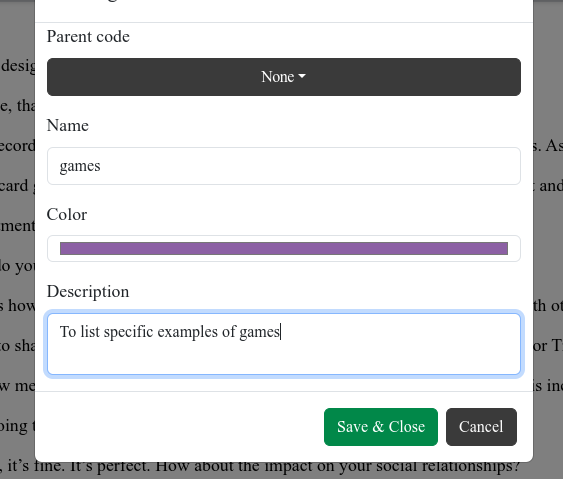Click the Color label text
563x479 pixels.
67,214
